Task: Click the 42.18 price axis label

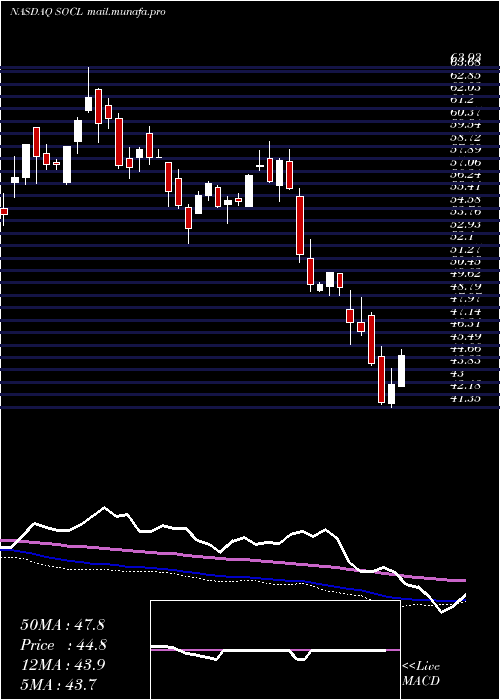Action: [x=465, y=386]
